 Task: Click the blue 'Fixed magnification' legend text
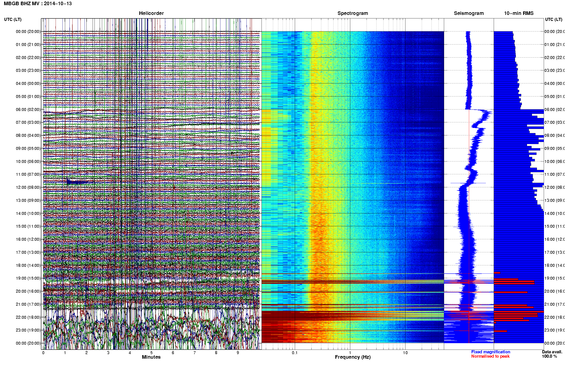(x=491, y=352)
